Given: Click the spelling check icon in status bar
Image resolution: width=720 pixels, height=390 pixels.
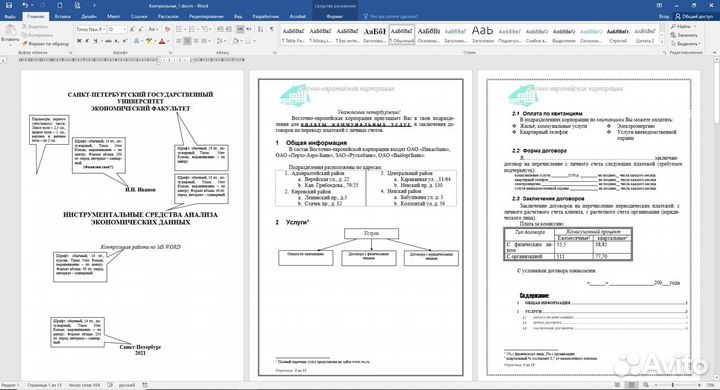Looking at the screenshot, I should (110, 385).
